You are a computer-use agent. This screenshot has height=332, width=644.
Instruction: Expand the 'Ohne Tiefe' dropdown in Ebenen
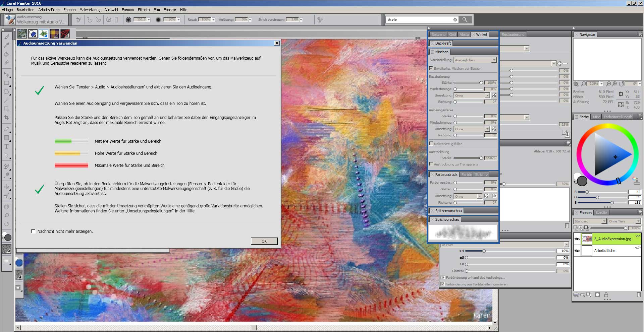[x=638, y=221]
